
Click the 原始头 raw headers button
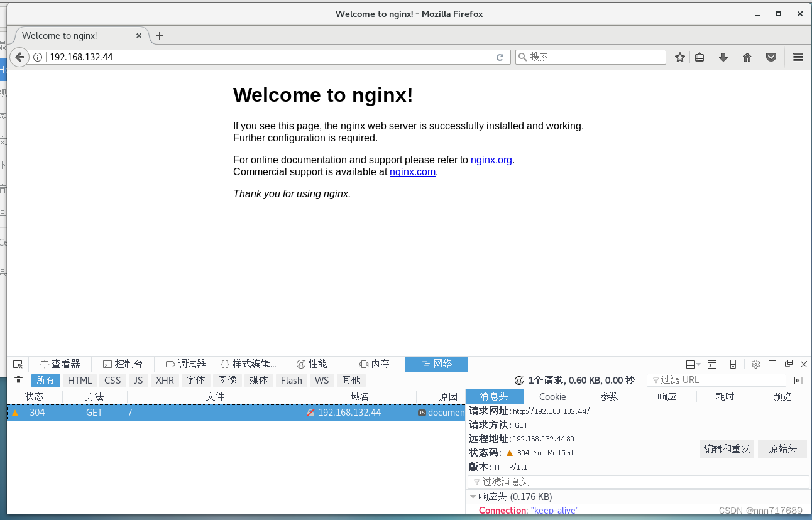[782, 449]
